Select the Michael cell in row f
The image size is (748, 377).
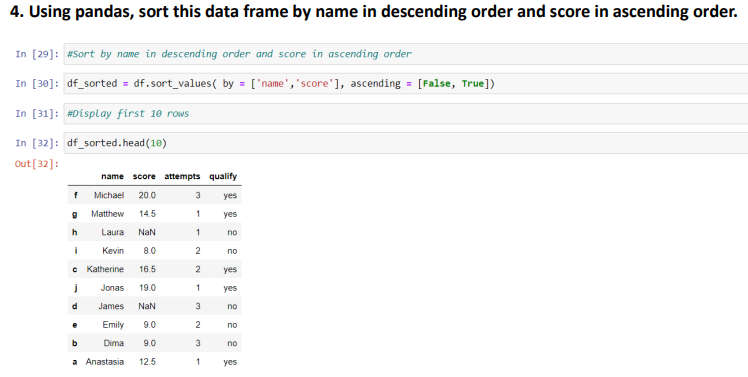(x=109, y=195)
